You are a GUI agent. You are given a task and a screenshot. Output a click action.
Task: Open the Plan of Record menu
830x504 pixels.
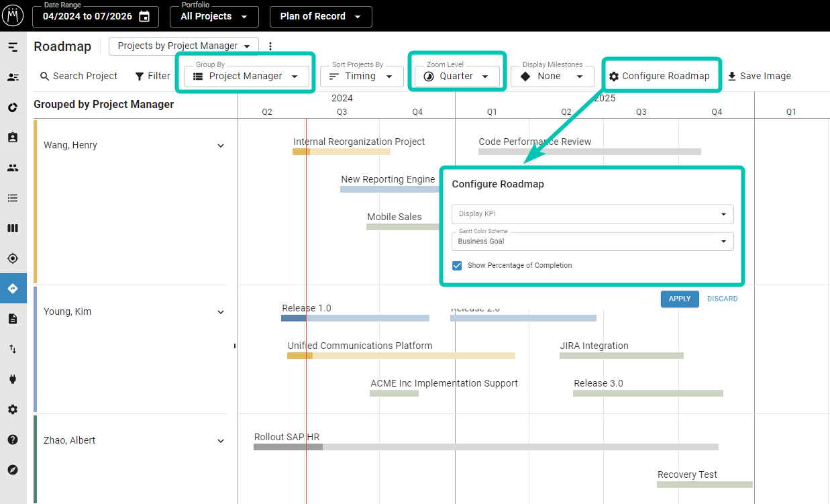[x=321, y=17]
